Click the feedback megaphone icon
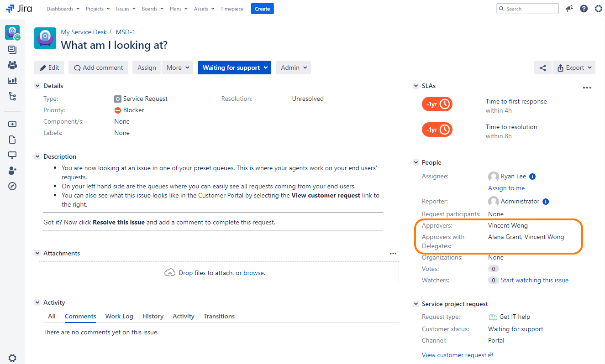The image size is (605, 364). click(569, 9)
